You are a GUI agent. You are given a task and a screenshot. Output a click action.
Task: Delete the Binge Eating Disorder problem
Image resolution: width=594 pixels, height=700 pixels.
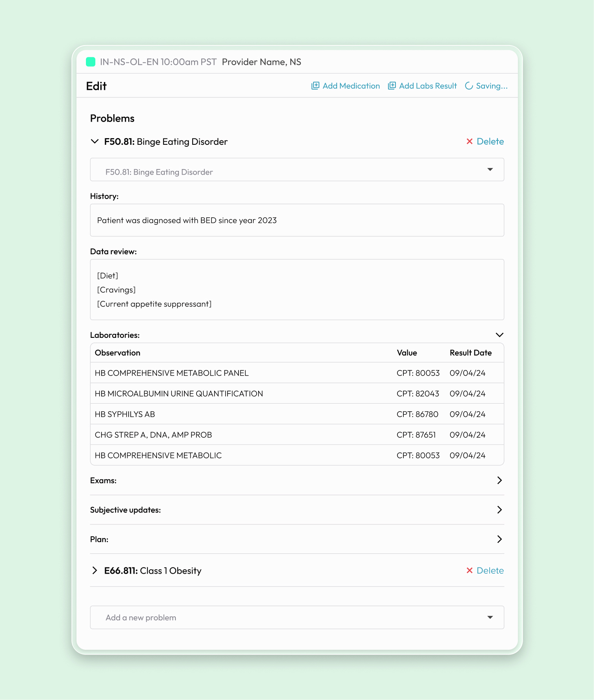pyautogui.click(x=490, y=142)
